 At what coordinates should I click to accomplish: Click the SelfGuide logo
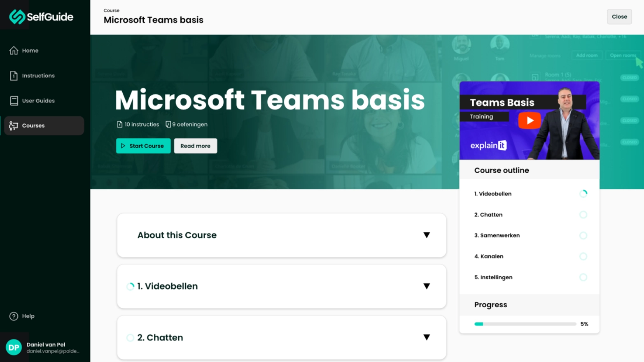pyautogui.click(x=41, y=17)
